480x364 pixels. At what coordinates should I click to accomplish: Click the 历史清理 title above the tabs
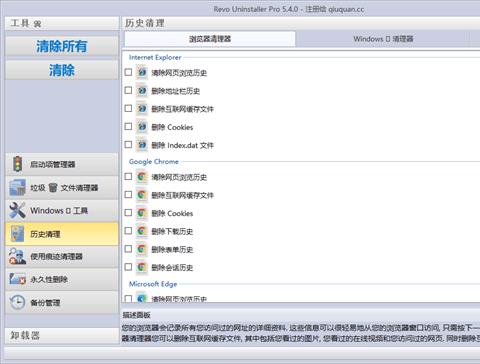click(145, 23)
